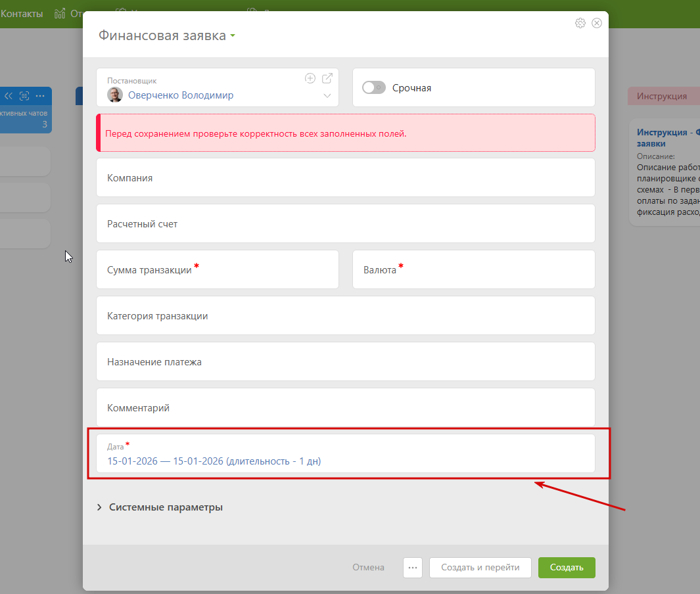Screen dimensions: 700x594
Task: Click the Сумма транзакции input field
Action: [218, 269]
